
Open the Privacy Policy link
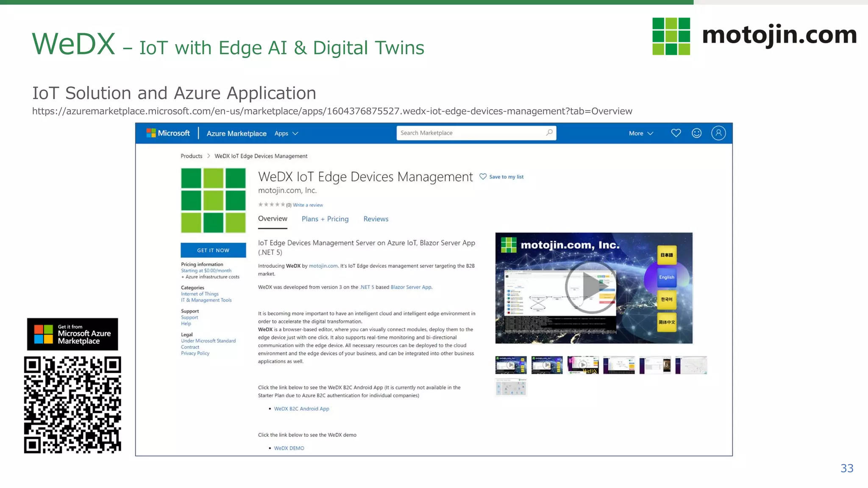[195, 353]
